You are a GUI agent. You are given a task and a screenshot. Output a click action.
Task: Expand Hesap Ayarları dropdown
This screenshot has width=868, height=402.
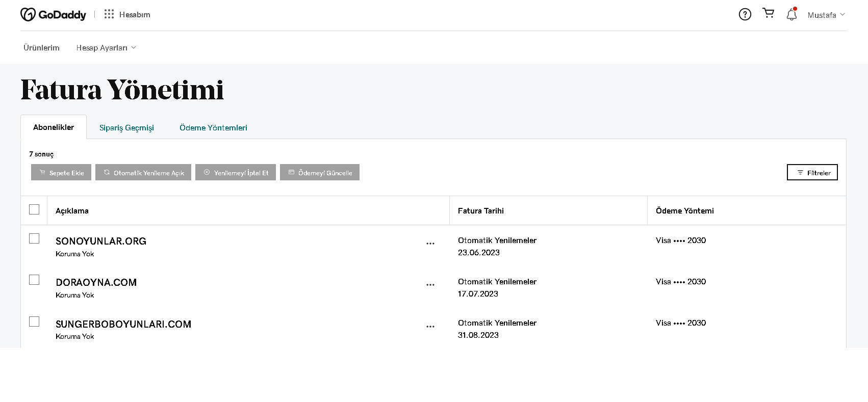[106, 48]
